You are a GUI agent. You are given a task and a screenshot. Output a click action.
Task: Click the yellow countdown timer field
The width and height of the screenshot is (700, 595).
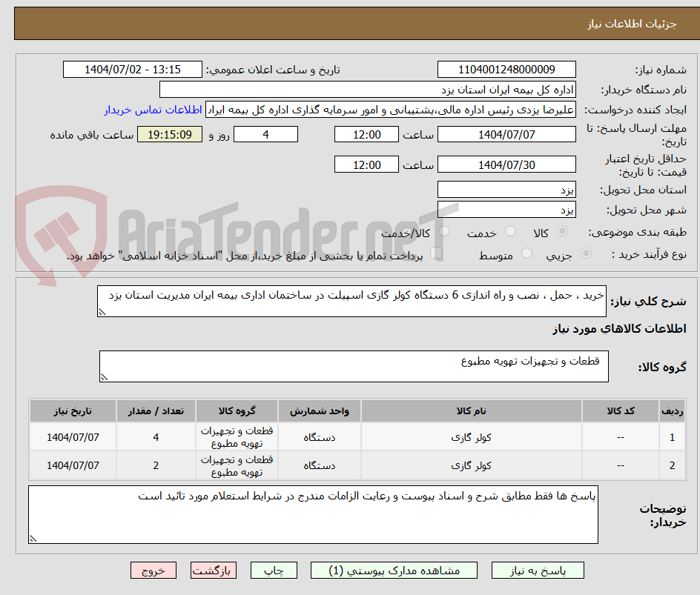click(x=169, y=134)
